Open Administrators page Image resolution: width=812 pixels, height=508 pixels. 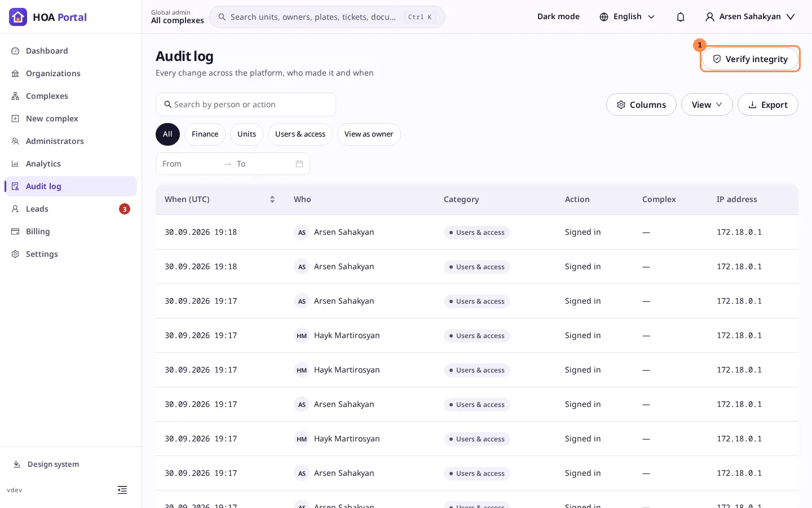[70, 141]
